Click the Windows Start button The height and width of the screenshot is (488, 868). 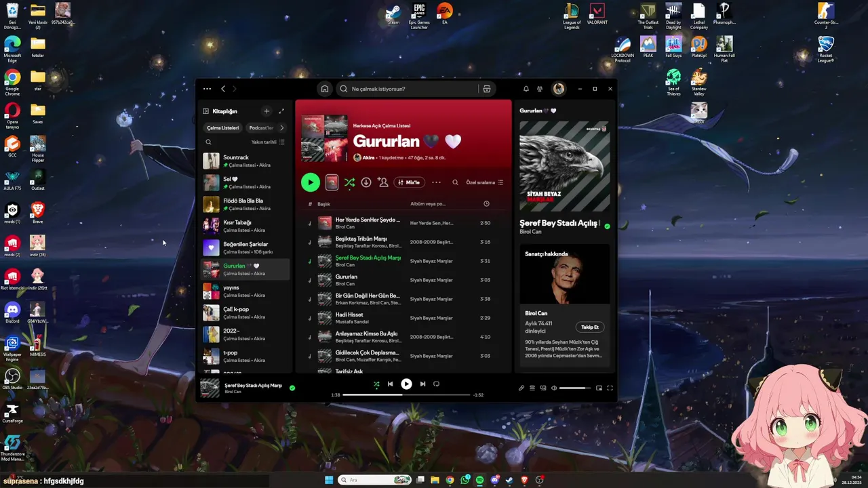[329, 480]
